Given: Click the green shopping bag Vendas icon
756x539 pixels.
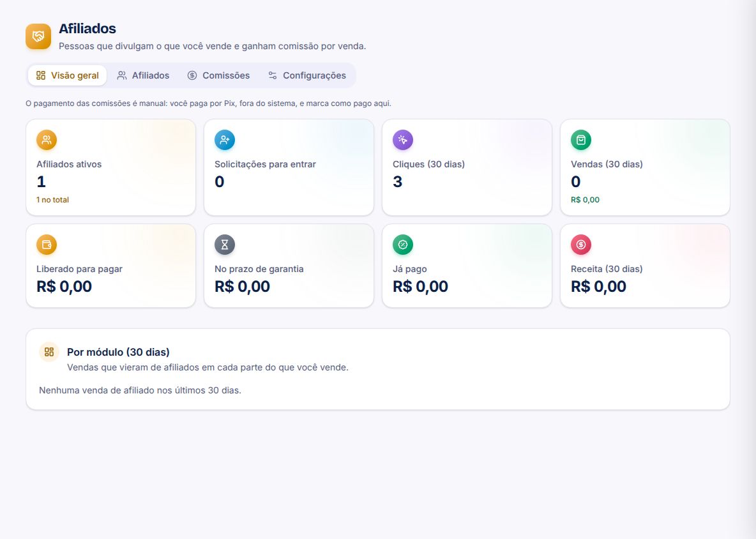Looking at the screenshot, I should 581,140.
